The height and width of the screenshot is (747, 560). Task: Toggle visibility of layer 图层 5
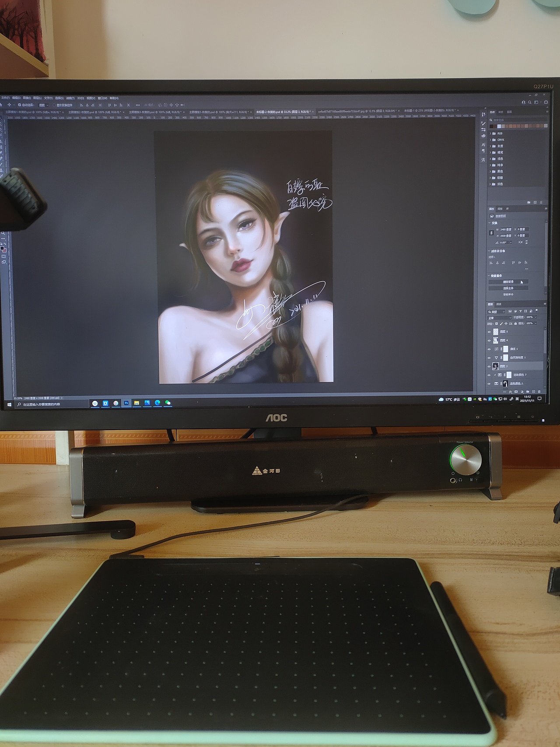pos(489,332)
